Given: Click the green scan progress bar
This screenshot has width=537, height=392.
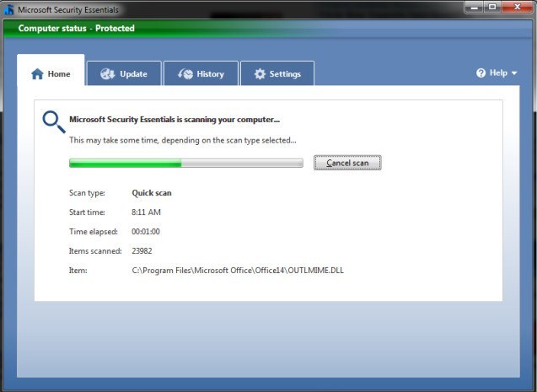Looking at the screenshot, I should (186, 163).
